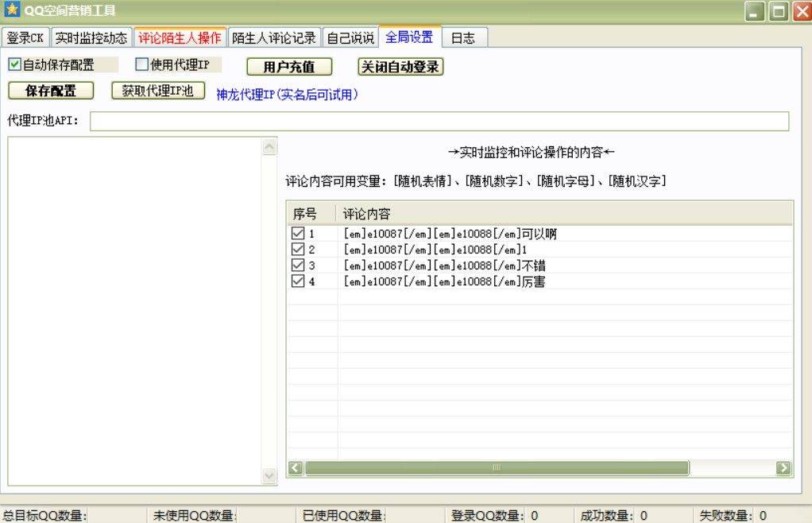The width and height of the screenshot is (812, 523).
Task: Select the 自己说说 tab
Action: tap(350, 38)
